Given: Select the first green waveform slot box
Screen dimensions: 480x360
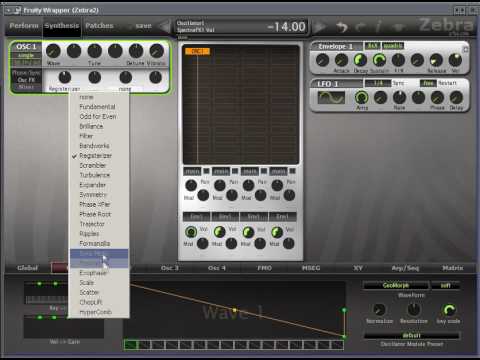Looking at the screenshot, I should pyautogui.click(x=131, y=345).
